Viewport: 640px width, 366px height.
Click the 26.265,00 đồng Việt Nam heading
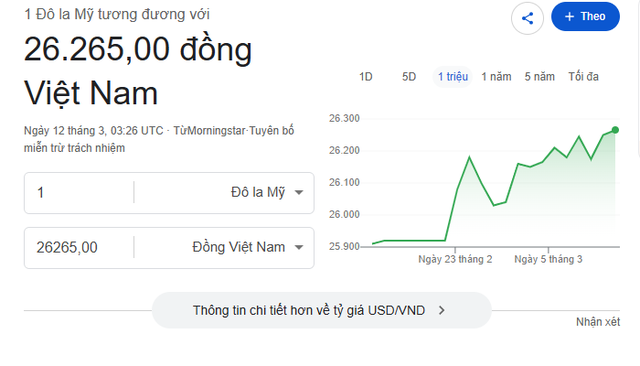(138, 71)
